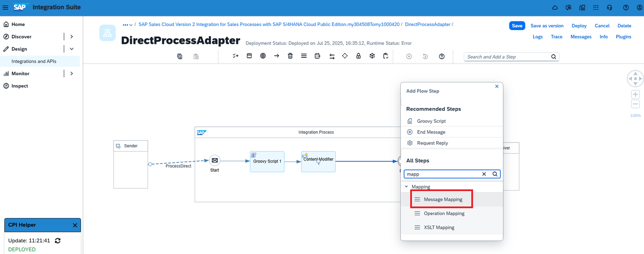Viewport: 644px width, 254px height.
Task: Click the SAP logo in header
Action: (x=21, y=8)
